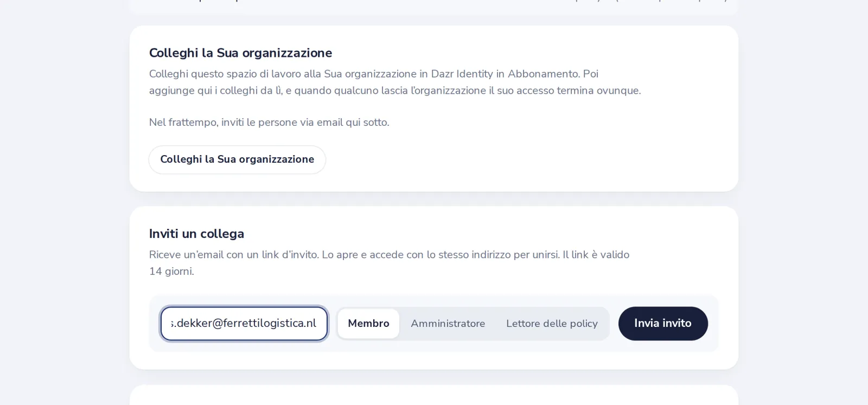The image size is (868, 405).
Task: Click the 'Colleghi la Sua organizzazione' button
Action: pos(237,159)
